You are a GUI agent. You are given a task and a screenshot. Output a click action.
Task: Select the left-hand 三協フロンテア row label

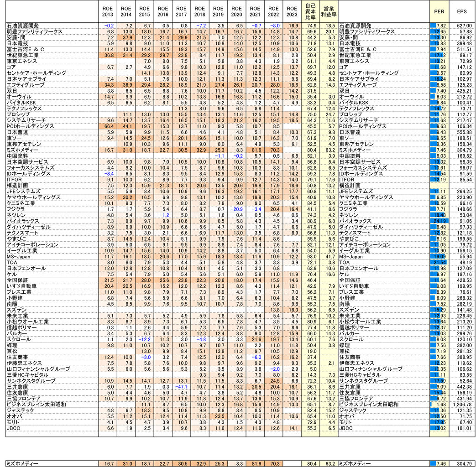pyautogui.click(x=23, y=399)
